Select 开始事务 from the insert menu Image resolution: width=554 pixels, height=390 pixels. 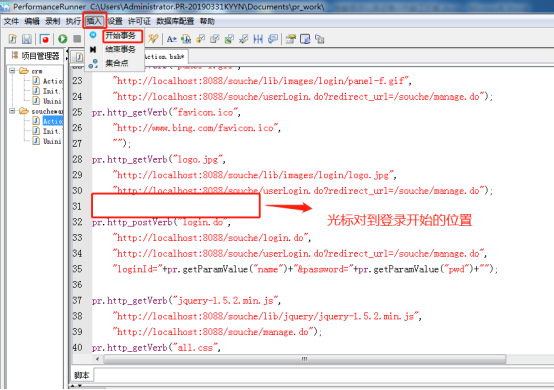coord(120,36)
